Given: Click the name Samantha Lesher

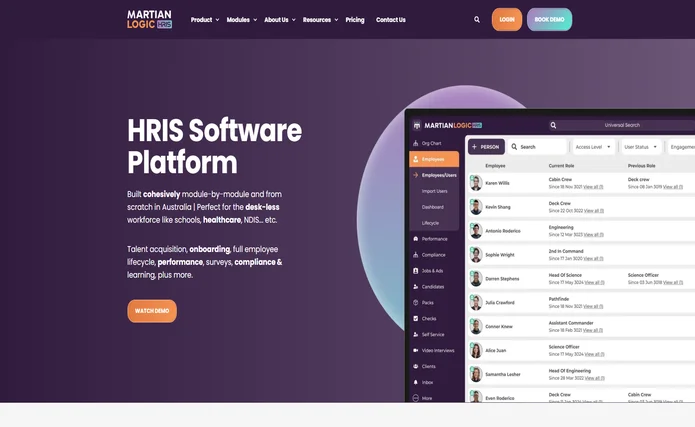Looking at the screenshot, I should [x=503, y=375].
